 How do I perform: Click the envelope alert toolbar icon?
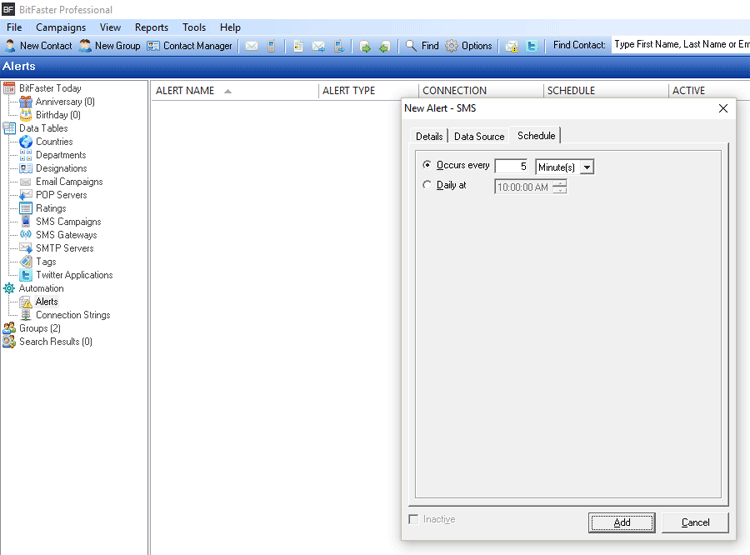[x=512, y=46]
